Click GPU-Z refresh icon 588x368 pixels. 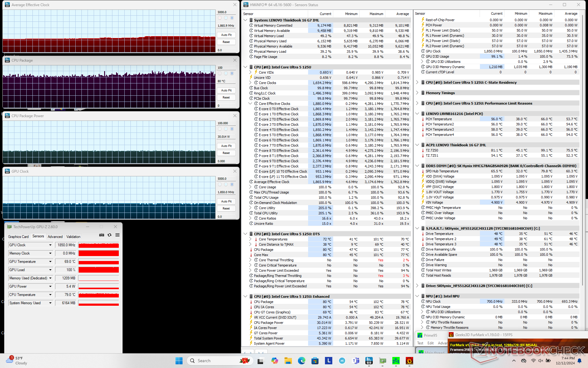coord(109,235)
